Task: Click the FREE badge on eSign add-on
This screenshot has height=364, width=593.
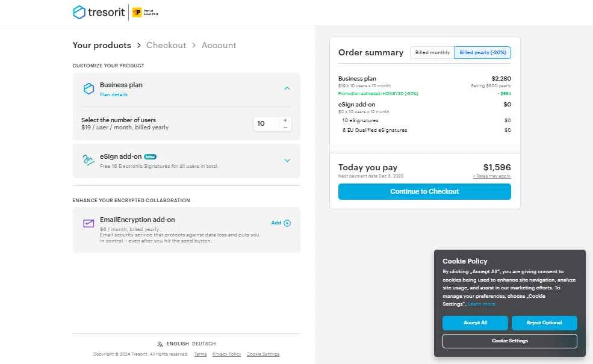Action: coord(150,157)
